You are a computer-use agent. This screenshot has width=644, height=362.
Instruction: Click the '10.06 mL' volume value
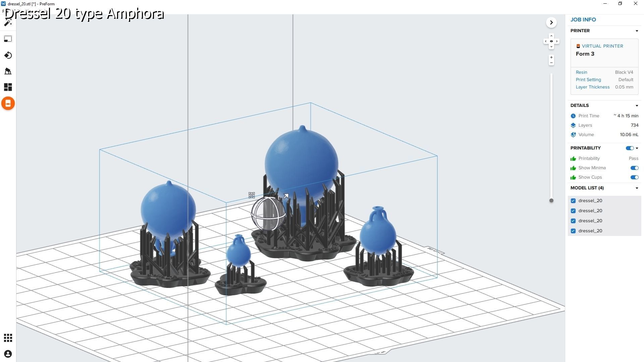(x=629, y=135)
